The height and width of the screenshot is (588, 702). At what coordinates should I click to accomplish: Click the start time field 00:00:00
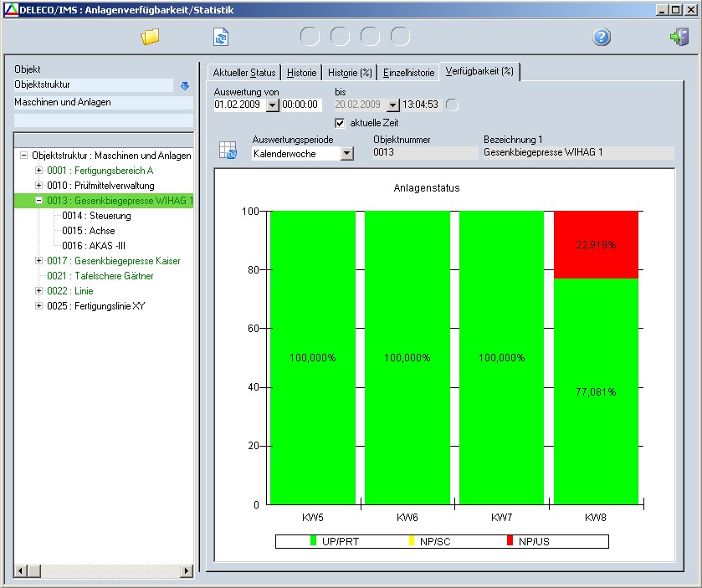[x=301, y=105]
